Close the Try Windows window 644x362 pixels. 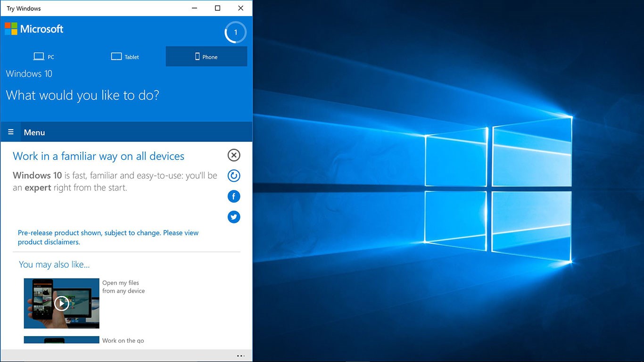coord(240,8)
